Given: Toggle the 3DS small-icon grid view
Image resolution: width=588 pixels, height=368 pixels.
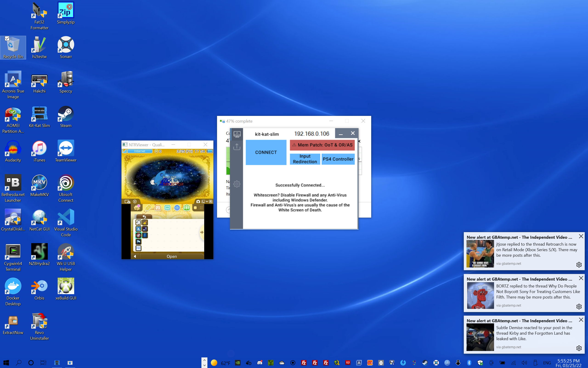Looking at the screenshot, I should [x=201, y=208].
